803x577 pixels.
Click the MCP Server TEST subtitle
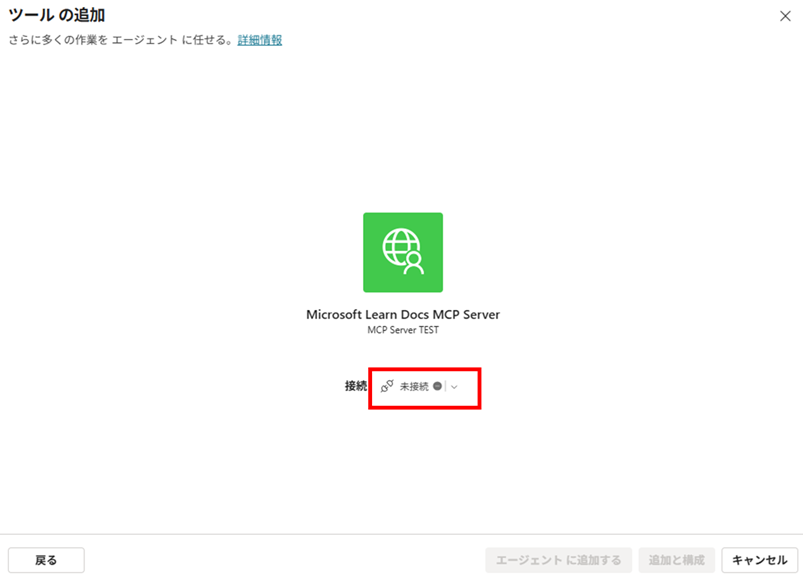pyautogui.click(x=403, y=330)
